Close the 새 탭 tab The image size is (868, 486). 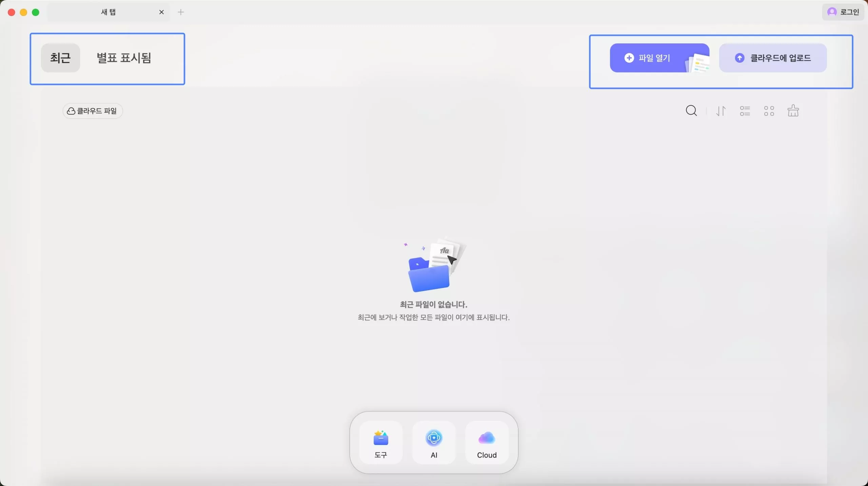click(x=161, y=12)
